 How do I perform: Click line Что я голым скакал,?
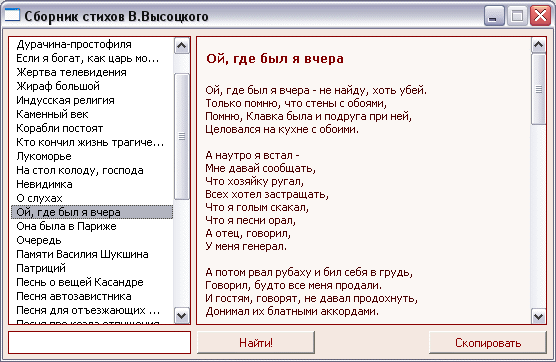257,207
